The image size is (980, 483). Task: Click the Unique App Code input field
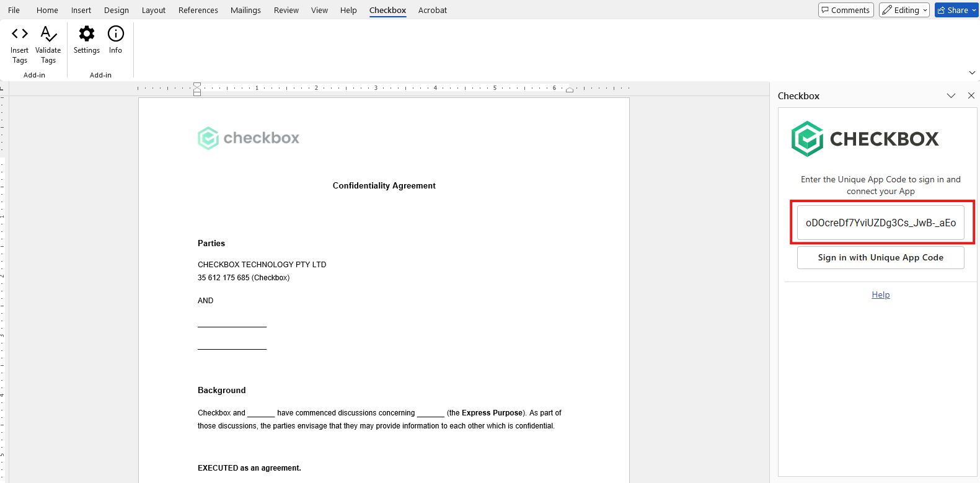pos(881,223)
